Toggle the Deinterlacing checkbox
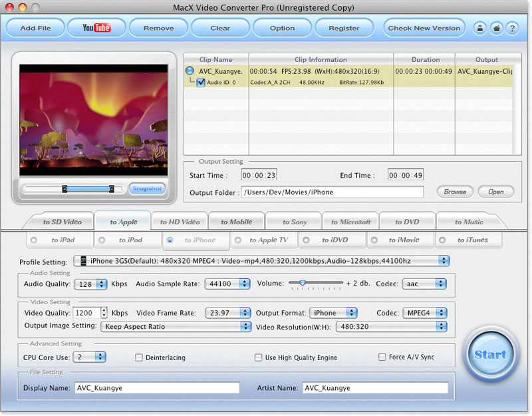The width and height of the screenshot is (532, 416). point(140,357)
